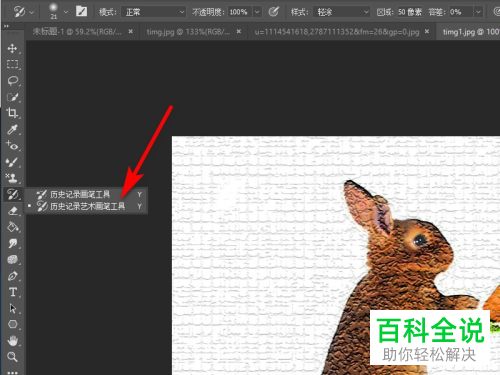Open the brush settings panel icon
This screenshot has height=375, width=500.
point(81,12)
